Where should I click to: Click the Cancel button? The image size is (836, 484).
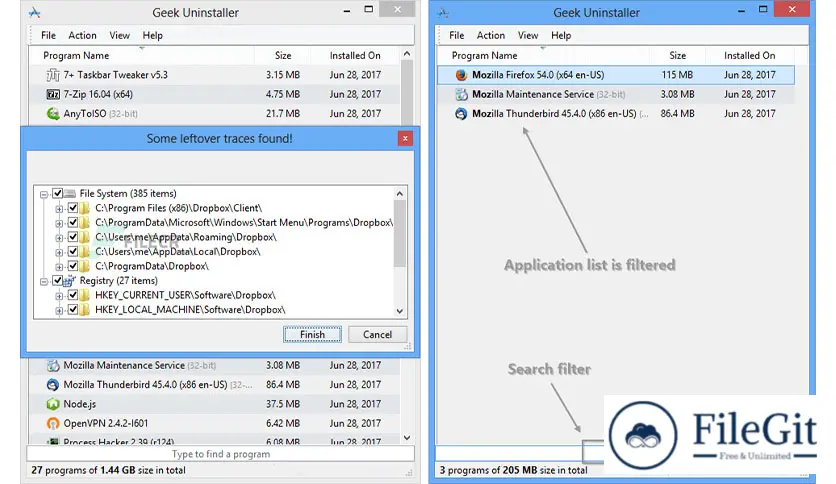(x=377, y=335)
